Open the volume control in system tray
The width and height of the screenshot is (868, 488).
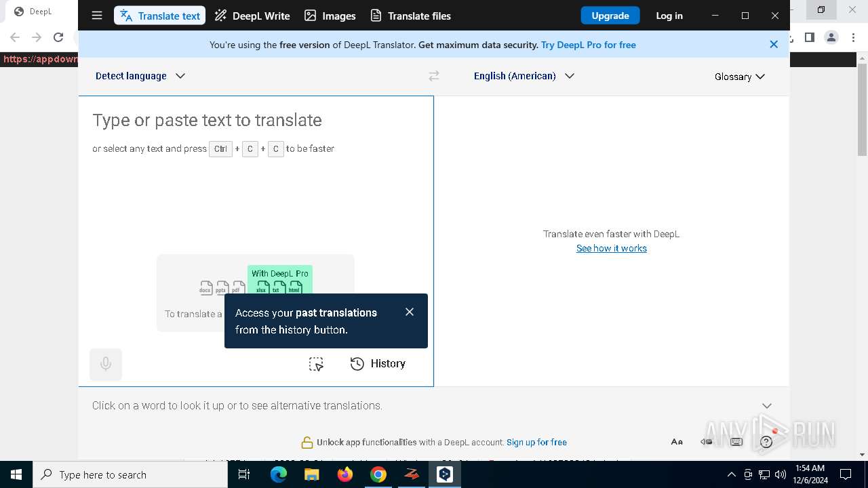pyautogui.click(x=781, y=474)
